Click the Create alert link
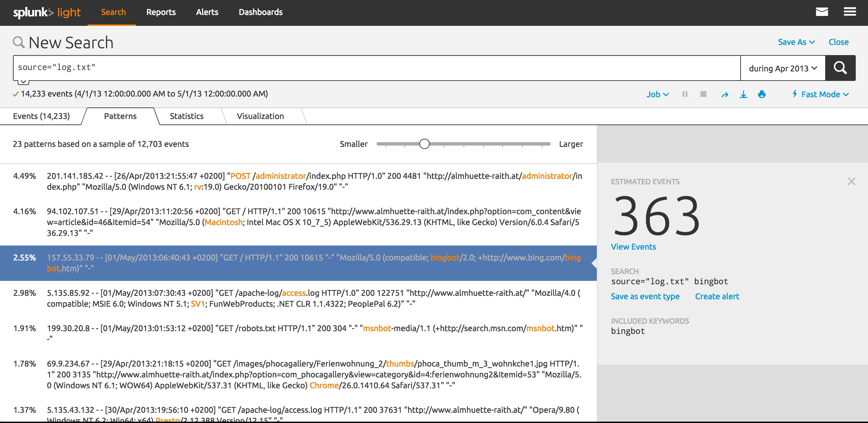Screen dimensions: 868x423 click(x=717, y=297)
